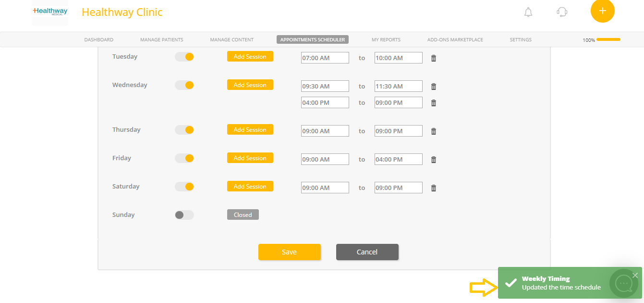Viewport: 644px width, 303px height.
Task: Edit Saturday end time field
Action: coord(399,188)
